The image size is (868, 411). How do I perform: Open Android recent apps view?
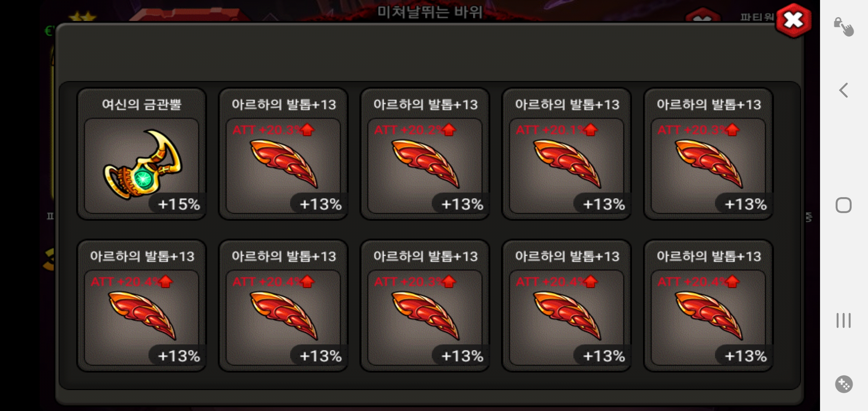[844, 320]
